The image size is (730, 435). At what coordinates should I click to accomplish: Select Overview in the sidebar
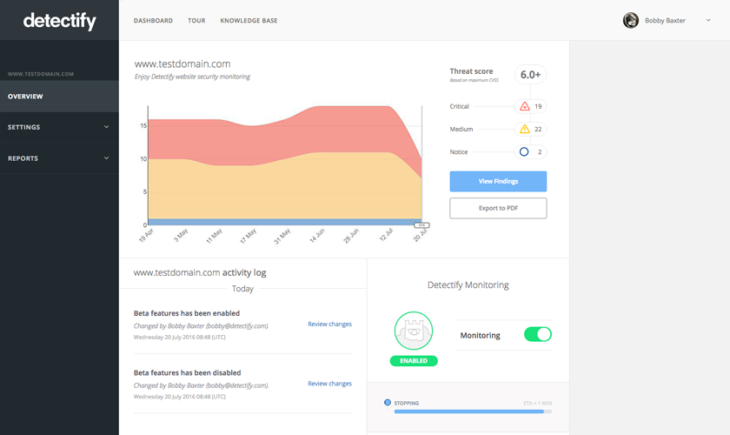(x=59, y=96)
